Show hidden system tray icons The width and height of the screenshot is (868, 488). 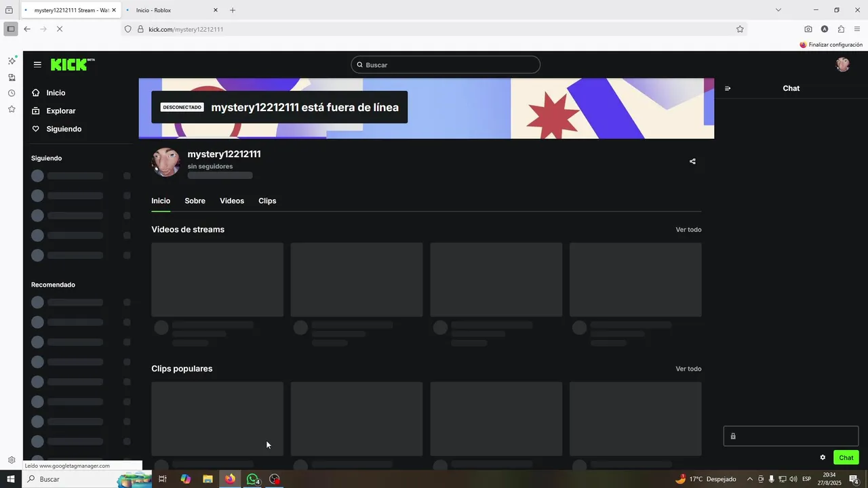(x=749, y=479)
